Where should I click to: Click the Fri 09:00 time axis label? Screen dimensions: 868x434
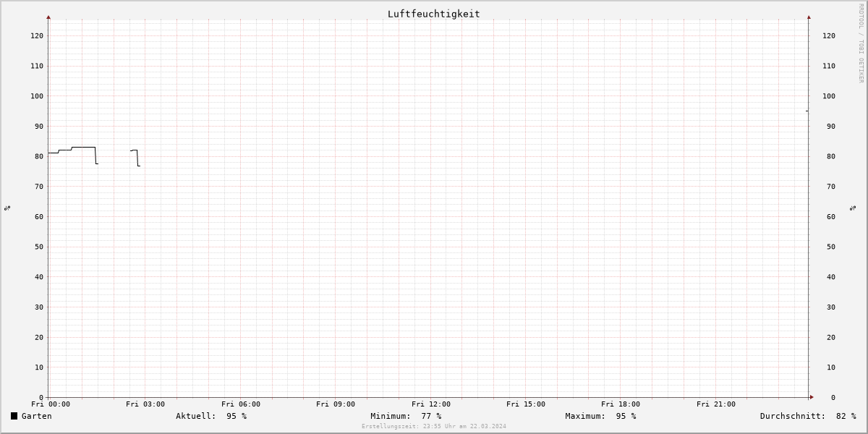point(336,404)
